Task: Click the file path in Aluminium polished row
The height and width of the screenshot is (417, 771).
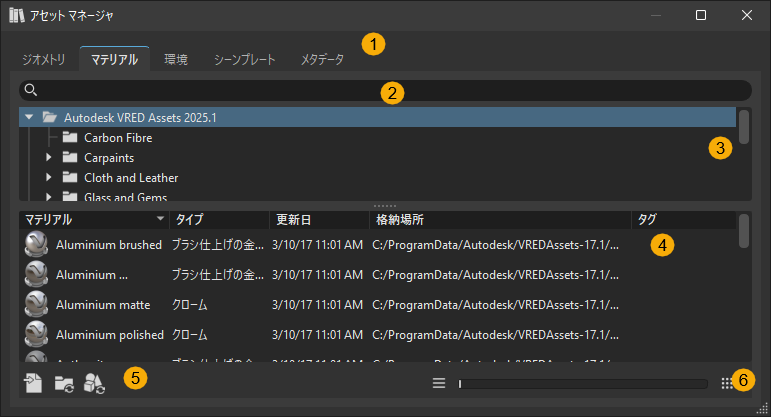Action: pos(495,334)
